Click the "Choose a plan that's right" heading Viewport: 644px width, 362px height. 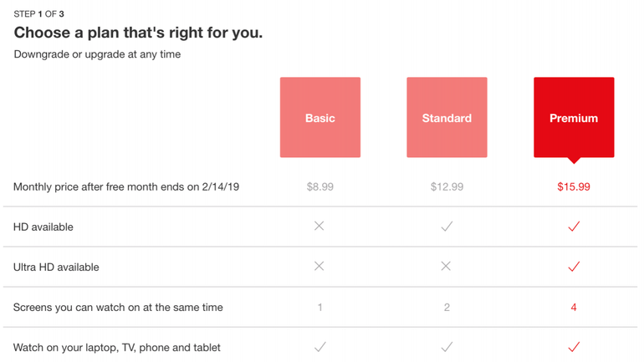tap(138, 33)
